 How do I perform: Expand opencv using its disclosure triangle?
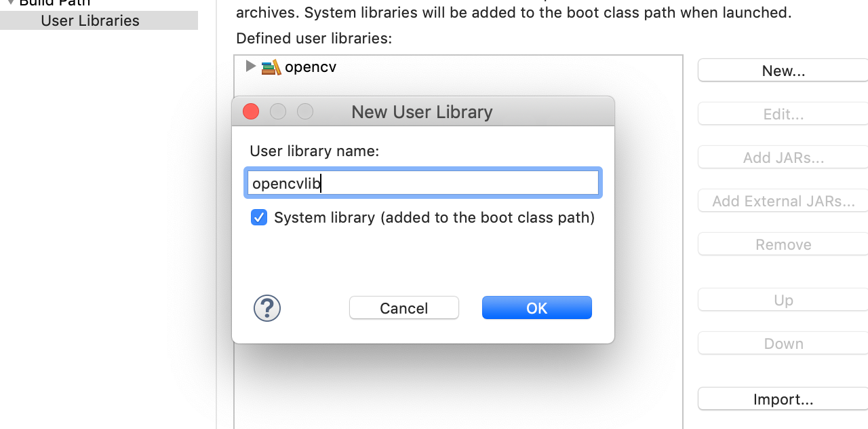tap(250, 66)
